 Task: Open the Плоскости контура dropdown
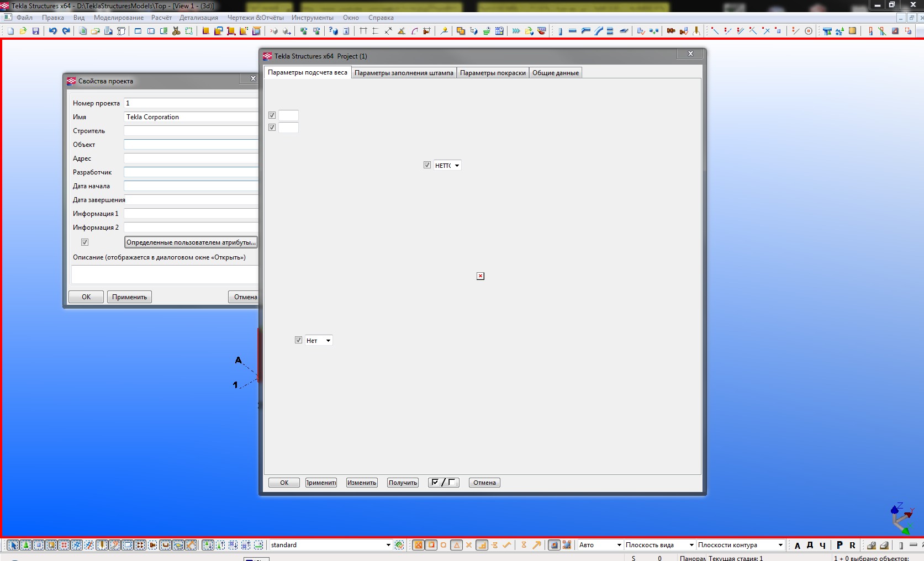741,545
